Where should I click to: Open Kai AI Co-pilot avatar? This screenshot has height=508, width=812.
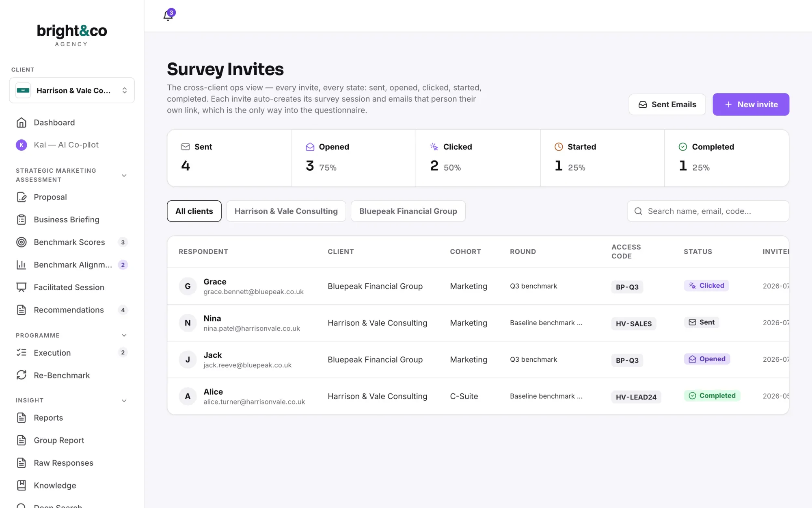point(22,145)
